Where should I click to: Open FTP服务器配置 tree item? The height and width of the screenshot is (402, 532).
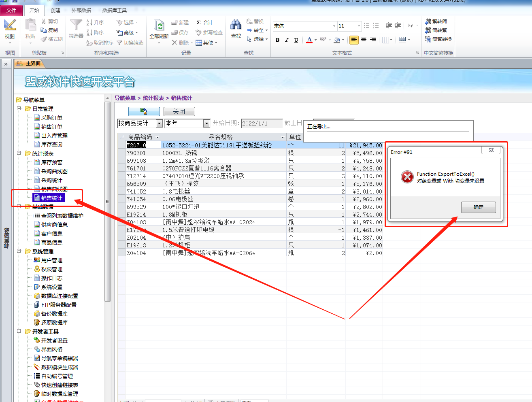tap(58, 305)
